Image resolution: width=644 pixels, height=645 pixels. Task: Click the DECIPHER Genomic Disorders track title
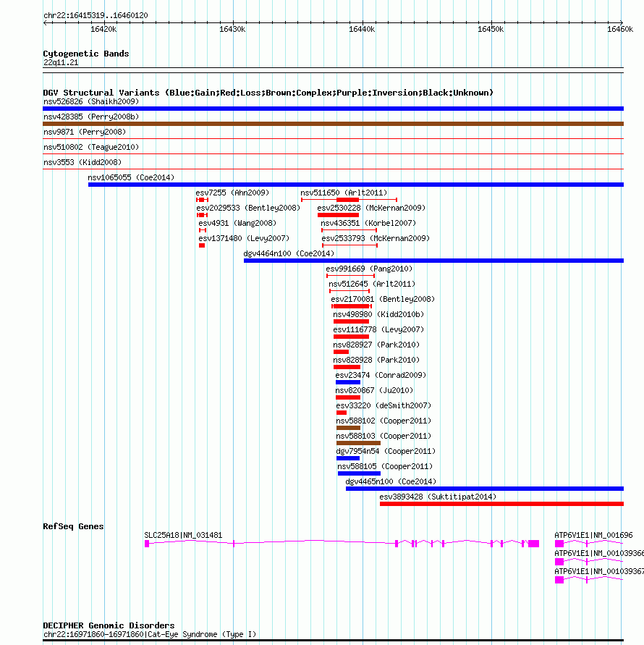(x=109, y=625)
